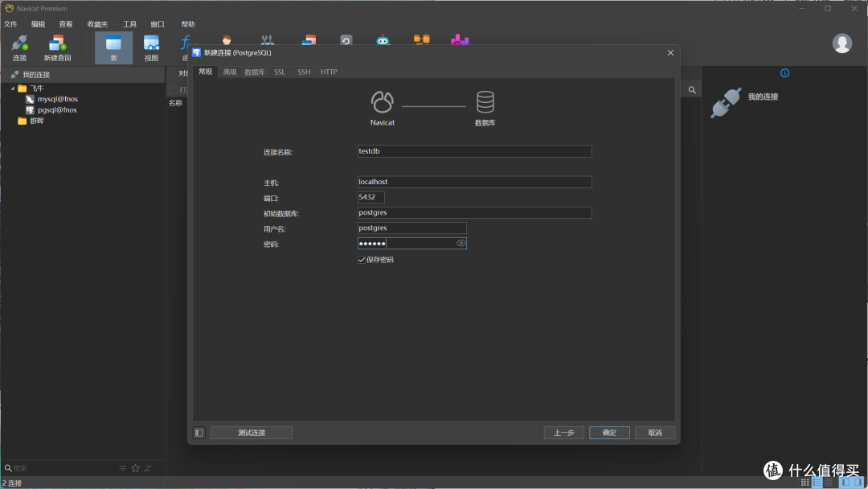Click the username field containing postgres

click(411, 228)
